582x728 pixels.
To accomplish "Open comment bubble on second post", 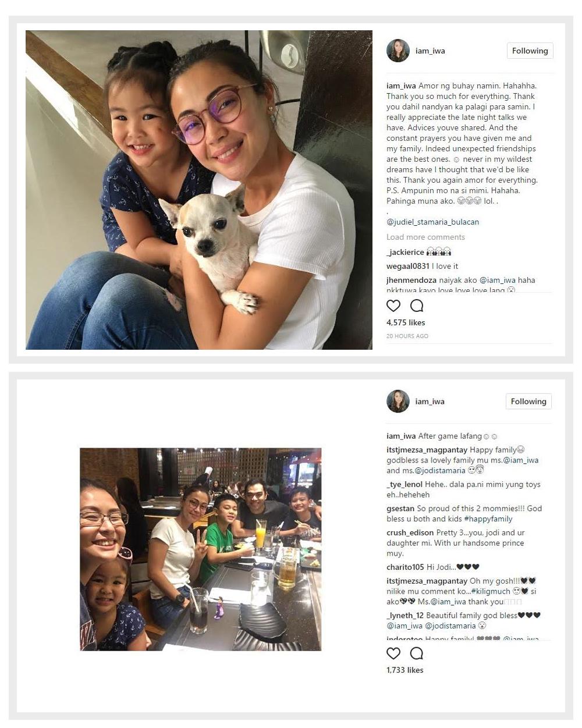I will [x=417, y=653].
